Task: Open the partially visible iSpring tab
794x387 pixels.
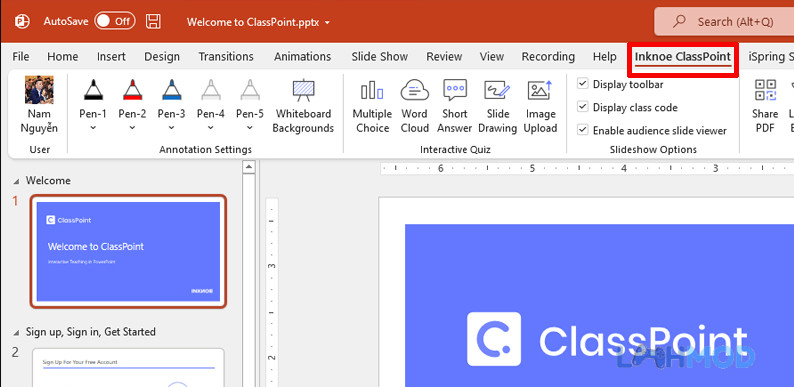Action: pos(771,57)
